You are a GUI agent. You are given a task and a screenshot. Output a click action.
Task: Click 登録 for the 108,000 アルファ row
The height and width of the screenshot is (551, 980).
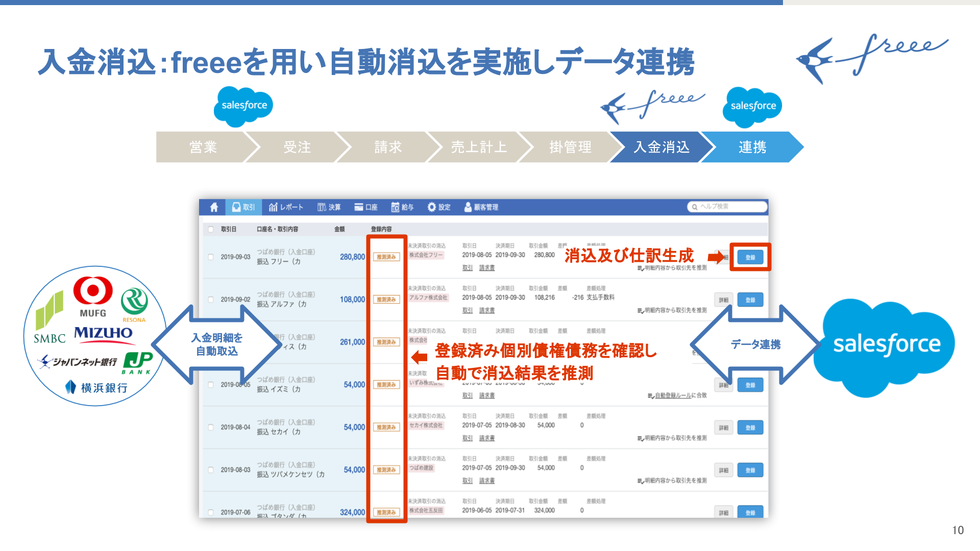[750, 300]
